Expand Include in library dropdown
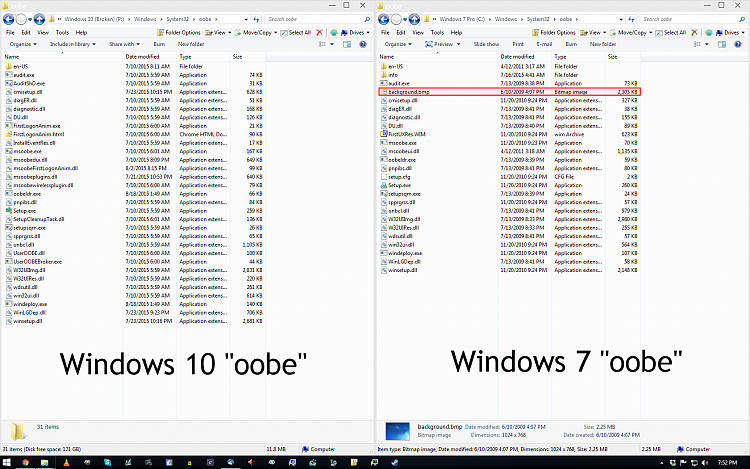750x469 pixels. (x=73, y=44)
